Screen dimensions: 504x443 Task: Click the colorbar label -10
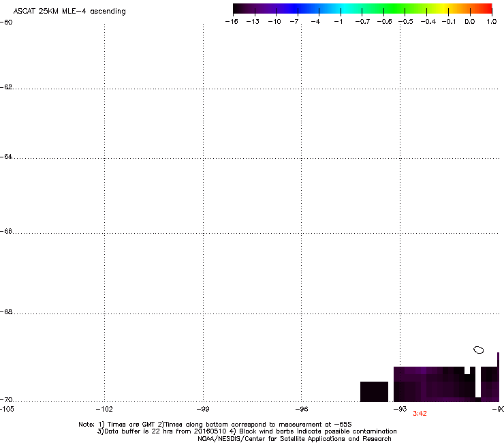point(274,22)
